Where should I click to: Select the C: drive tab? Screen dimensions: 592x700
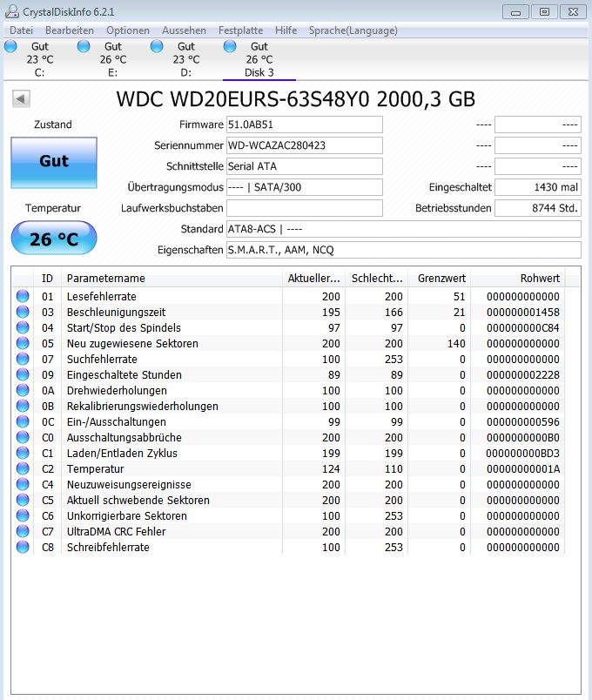coord(39,59)
